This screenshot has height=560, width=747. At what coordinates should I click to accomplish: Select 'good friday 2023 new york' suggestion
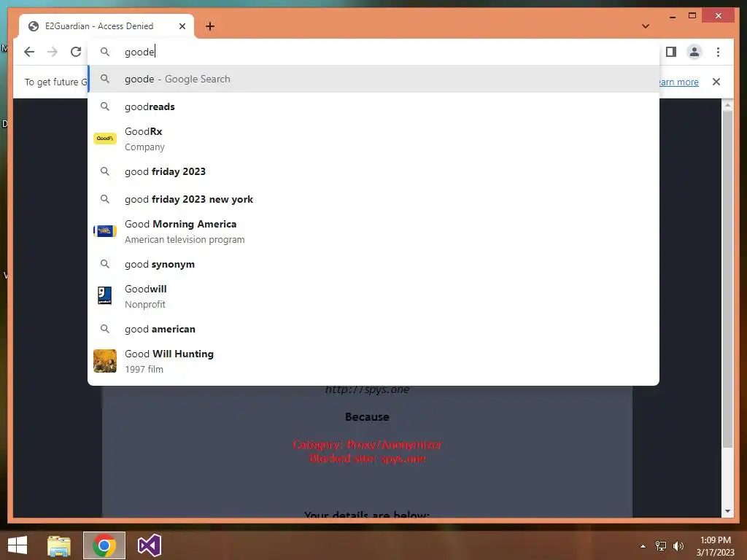pos(373,199)
